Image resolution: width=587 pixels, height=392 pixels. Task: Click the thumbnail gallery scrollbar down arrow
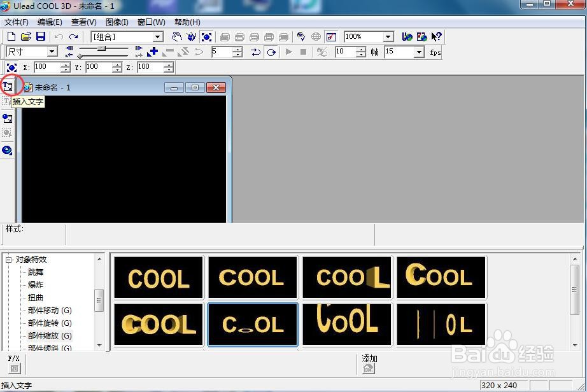pyautogui.click(x=575, y=346)
